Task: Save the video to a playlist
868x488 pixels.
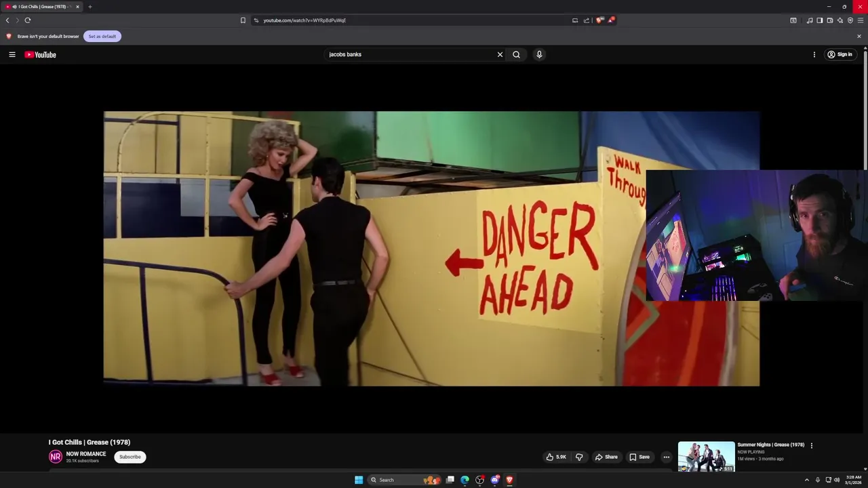Action: pyautogui.click(x=639, y=457)
